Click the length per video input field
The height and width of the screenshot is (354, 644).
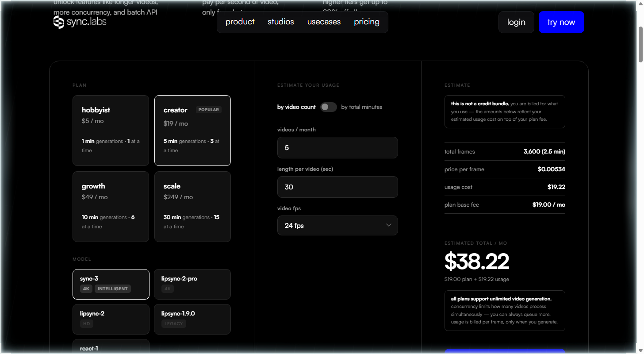[337, 187]
